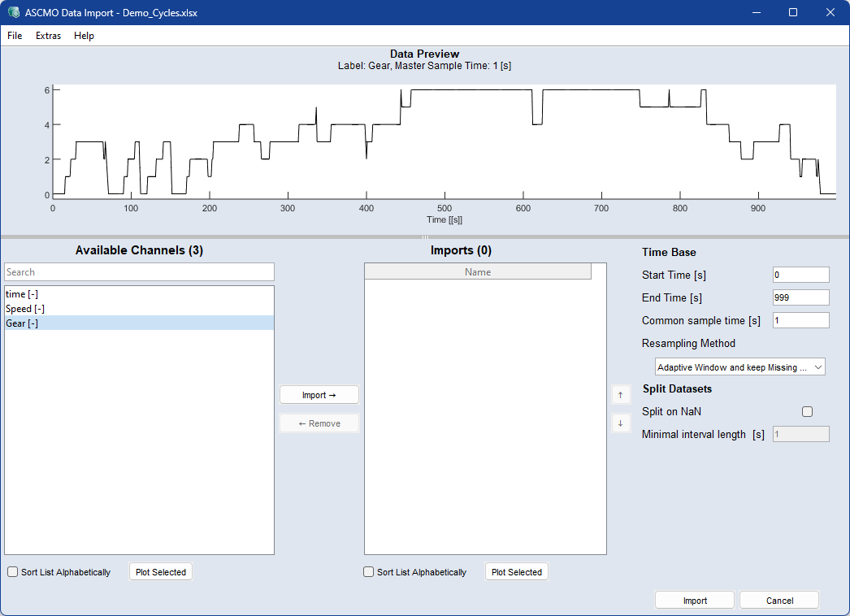Click the bottom Import button
The image size is (850, 616).
695,601
